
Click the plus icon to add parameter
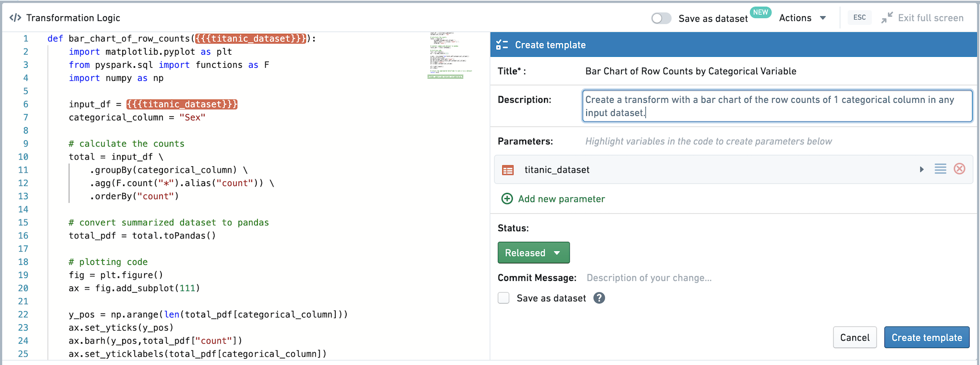point(507,199)
